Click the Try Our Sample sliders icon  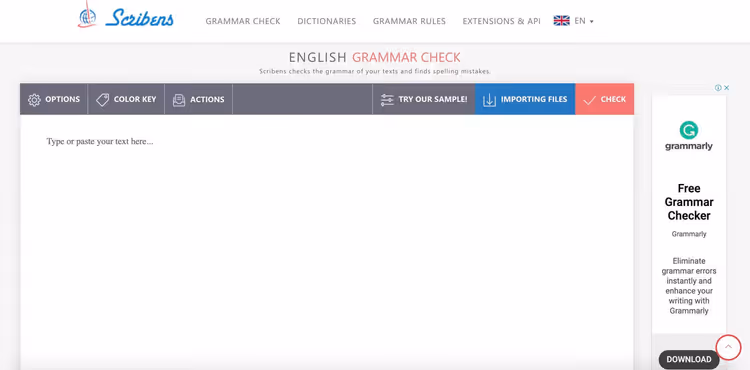(x=387, y=100)
